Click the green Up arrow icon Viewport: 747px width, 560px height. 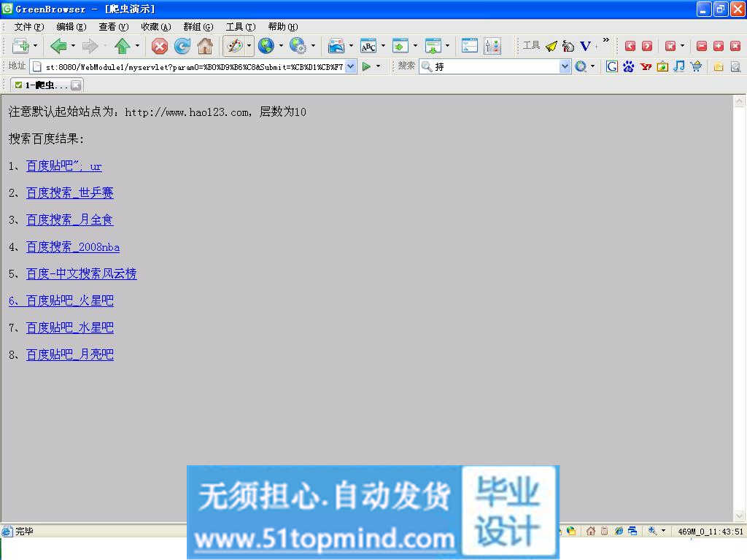(x=123, y=46)
